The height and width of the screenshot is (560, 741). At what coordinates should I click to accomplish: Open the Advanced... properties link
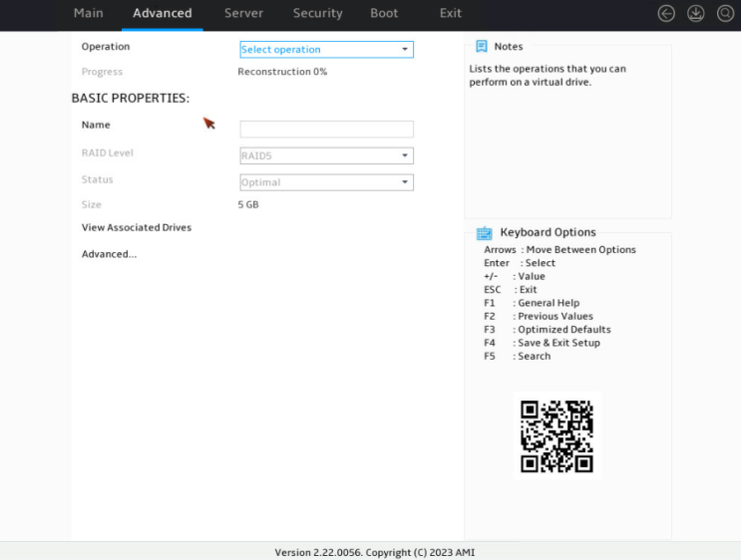(109, 254)
